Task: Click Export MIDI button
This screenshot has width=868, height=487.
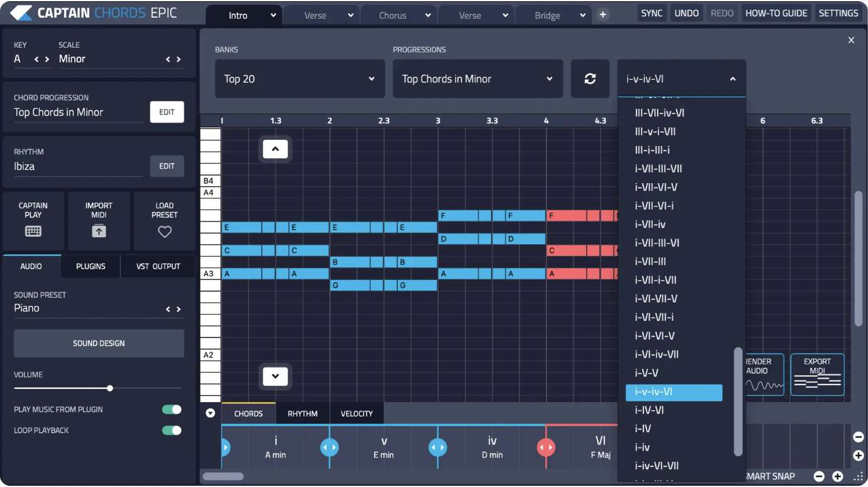Action: point(817,374)
